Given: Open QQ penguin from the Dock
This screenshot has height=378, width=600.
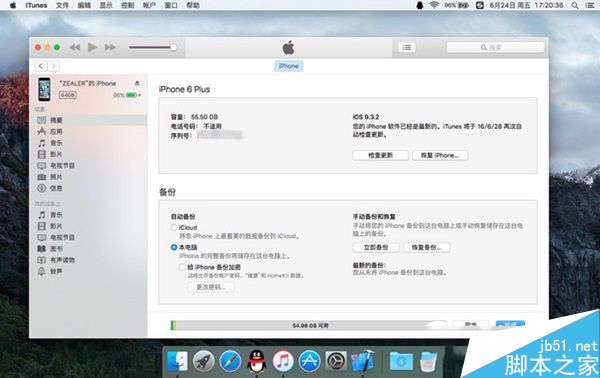Looking at the screenshot, I should 256,360.
